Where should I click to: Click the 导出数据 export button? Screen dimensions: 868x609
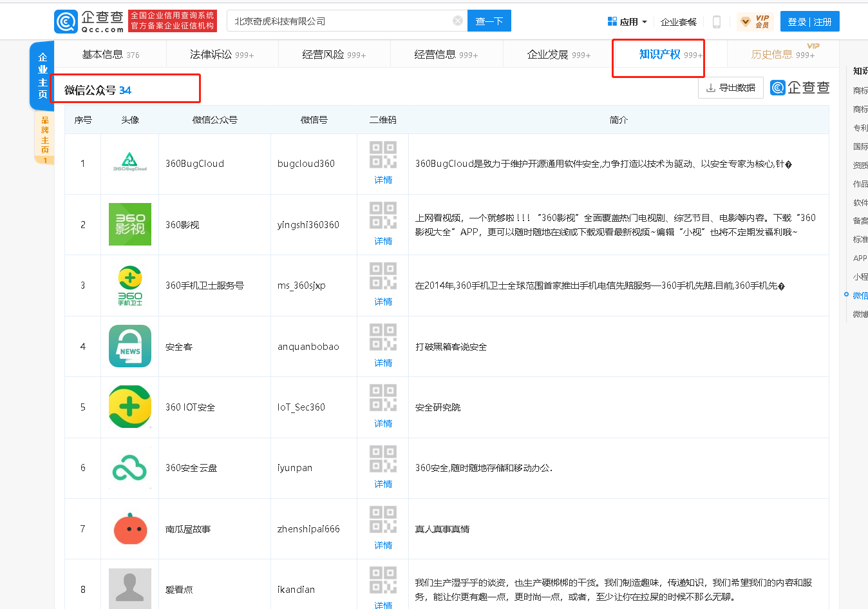pos(731,88)
